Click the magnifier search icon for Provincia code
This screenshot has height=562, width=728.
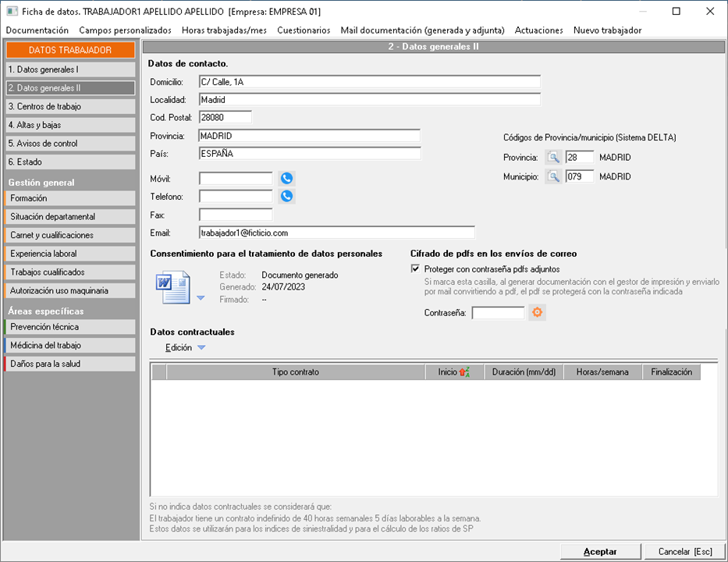point(553,158)
